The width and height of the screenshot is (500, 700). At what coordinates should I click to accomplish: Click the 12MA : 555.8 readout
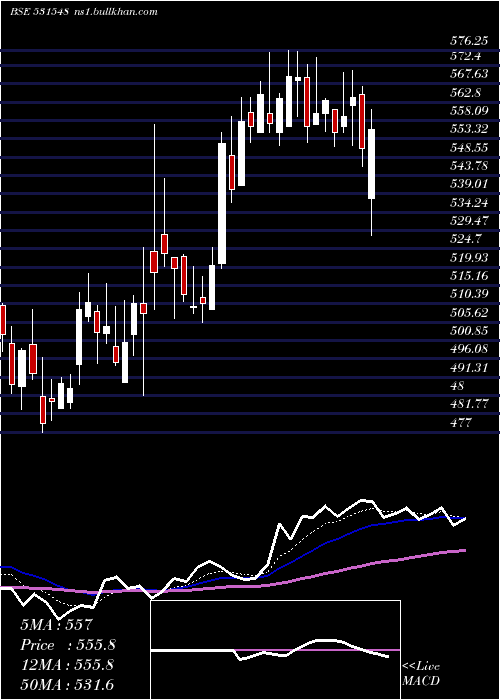tap(67, 664)
